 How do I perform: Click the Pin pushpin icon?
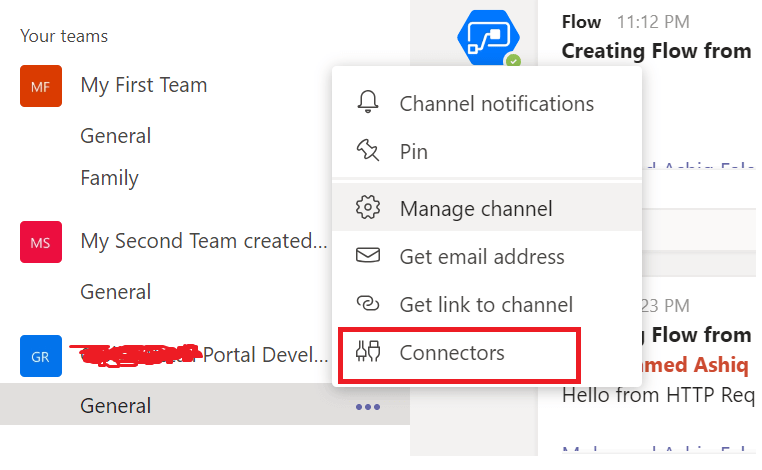368,152
